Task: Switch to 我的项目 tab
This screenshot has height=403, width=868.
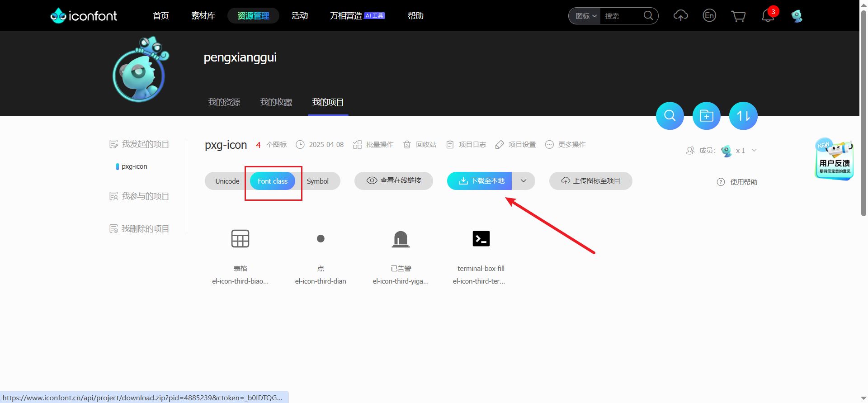Action: tap(328, 102)
